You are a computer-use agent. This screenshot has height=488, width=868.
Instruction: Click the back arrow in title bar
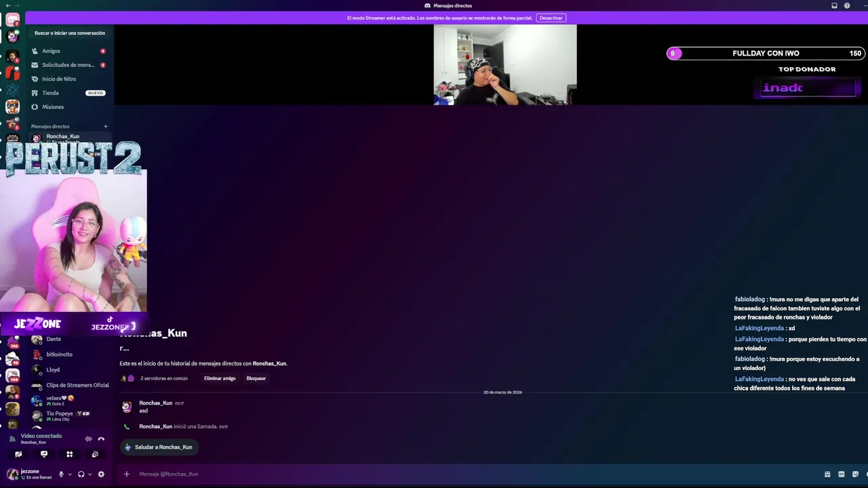point(7,5)
